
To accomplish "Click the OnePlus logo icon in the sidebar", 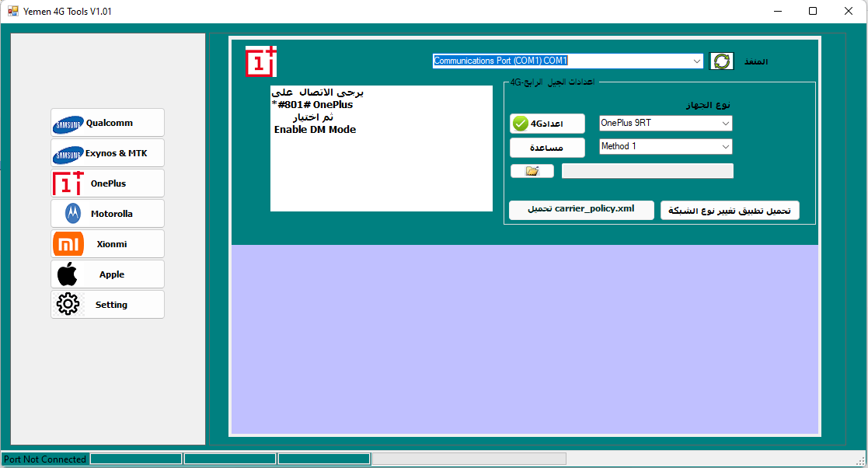I will pyautogui.click(x=68, y=183).
